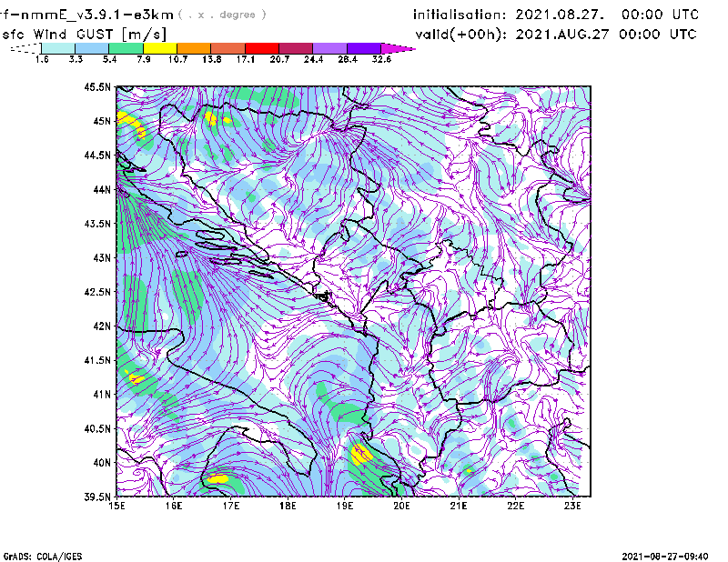Screen dimensions: 728x562
Task: Click the magenta arrow end of colorbar
Action: [398, 48]
